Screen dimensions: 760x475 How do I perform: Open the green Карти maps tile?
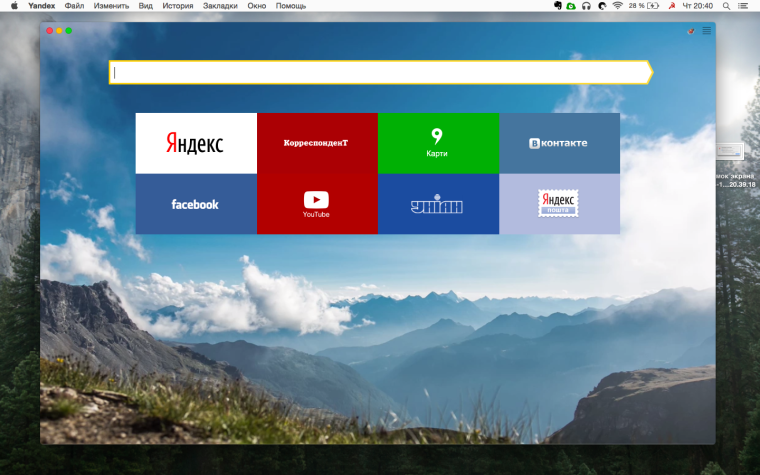tap(438, 143)
